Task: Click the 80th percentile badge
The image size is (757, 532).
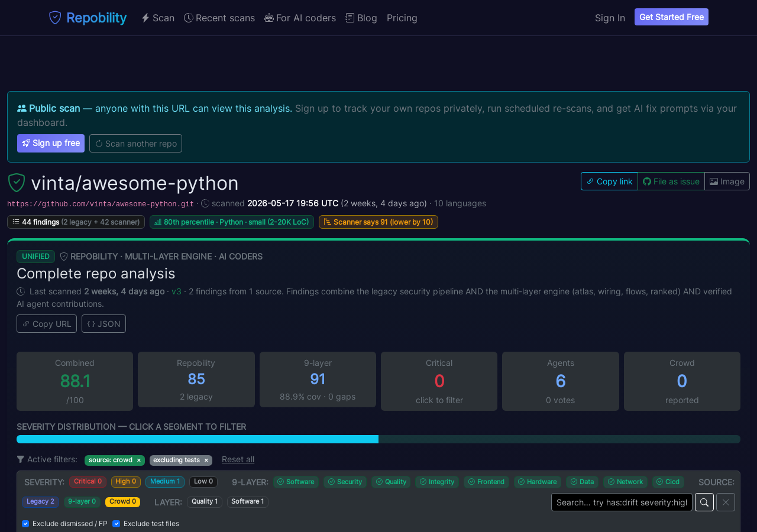Action: point(232,222)
